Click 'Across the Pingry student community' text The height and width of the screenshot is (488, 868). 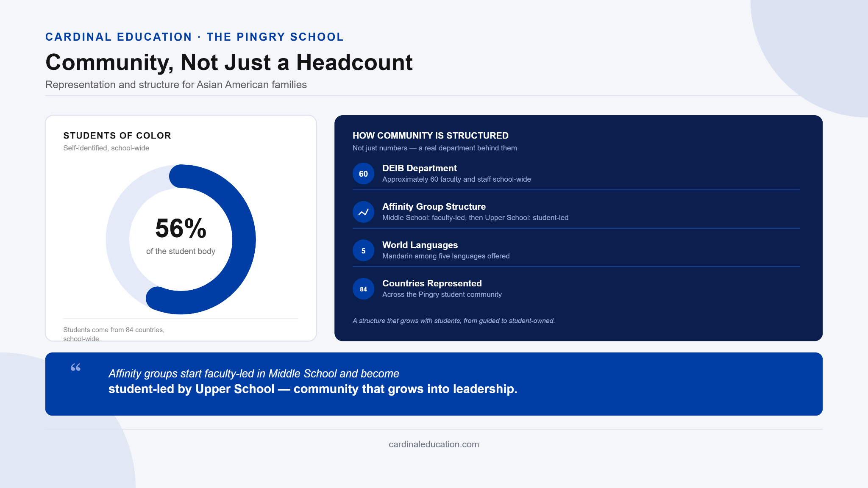click(442, 294)
